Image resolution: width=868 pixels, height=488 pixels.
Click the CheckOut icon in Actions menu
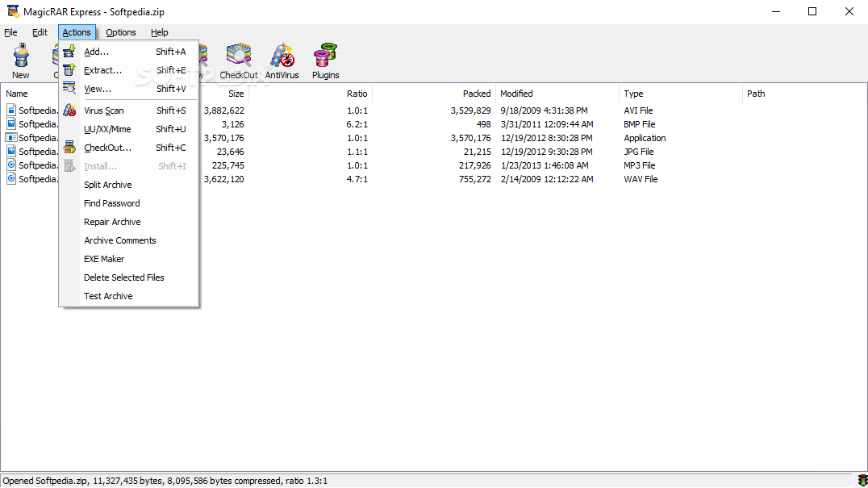point(69,147)
